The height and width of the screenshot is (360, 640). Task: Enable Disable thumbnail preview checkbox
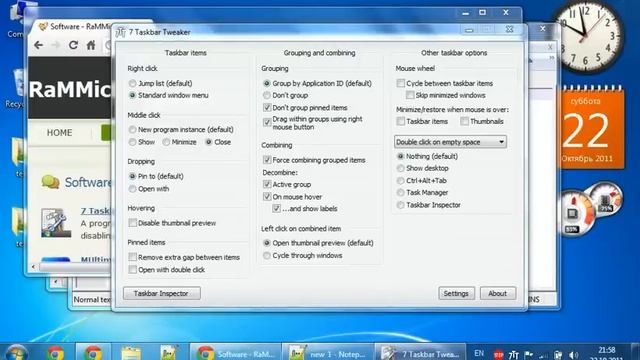[132, 223]
